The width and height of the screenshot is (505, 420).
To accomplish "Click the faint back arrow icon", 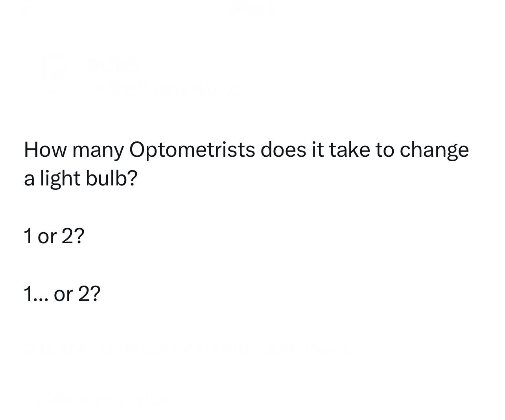I will click(28, 9).
